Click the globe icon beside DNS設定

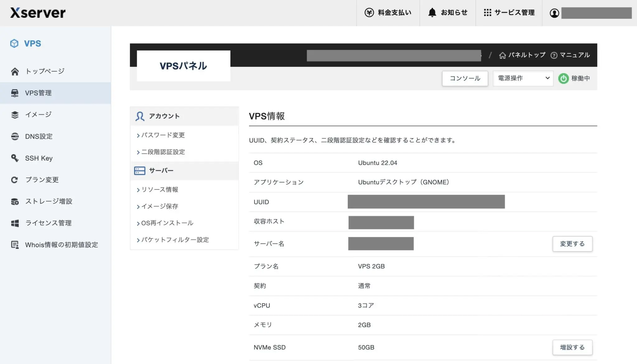coord(15,136)
